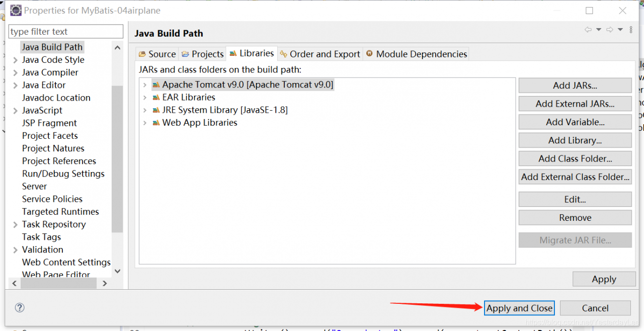The height and width of the screenshot is (331, 644).
Task: Click the forward navigation arrow icon
Action: point(609,30)
